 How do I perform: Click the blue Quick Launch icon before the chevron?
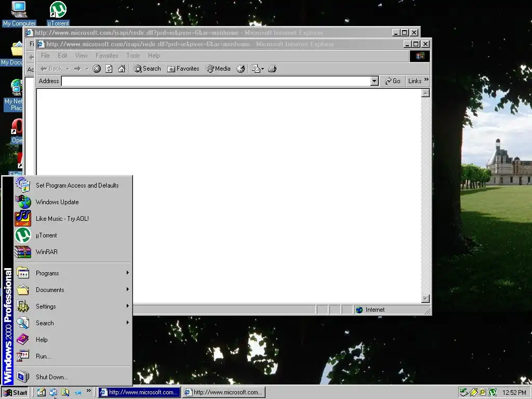(78, 393)
